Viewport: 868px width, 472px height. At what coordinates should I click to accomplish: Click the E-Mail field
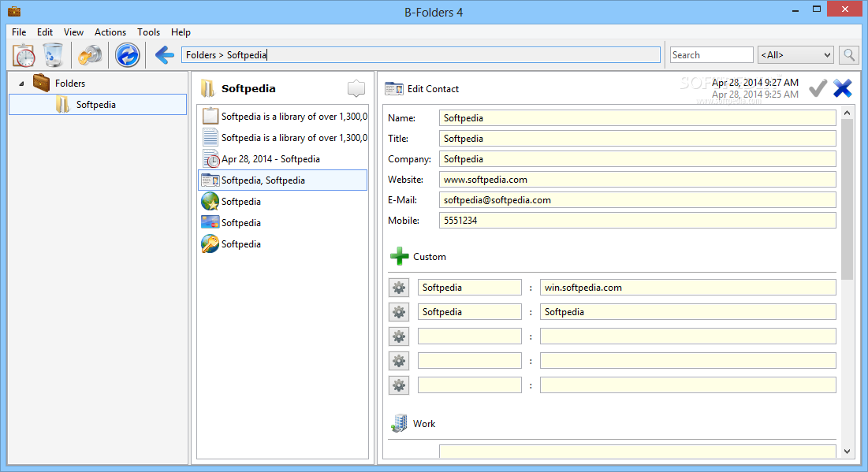click(637, 200)
